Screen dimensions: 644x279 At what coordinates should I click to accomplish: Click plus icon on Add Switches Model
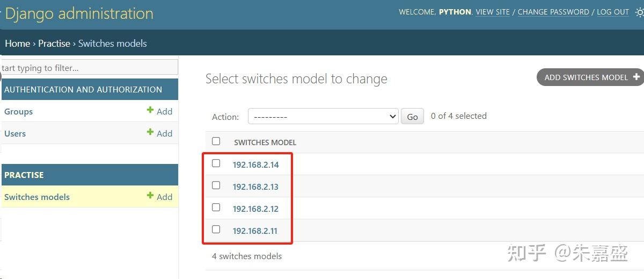tap(636, 77)
